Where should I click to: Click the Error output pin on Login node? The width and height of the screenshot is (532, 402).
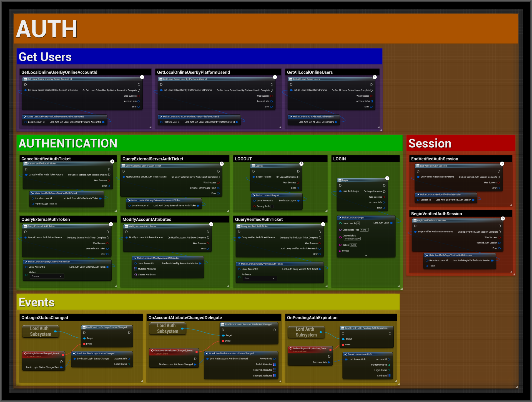[384, 208]
